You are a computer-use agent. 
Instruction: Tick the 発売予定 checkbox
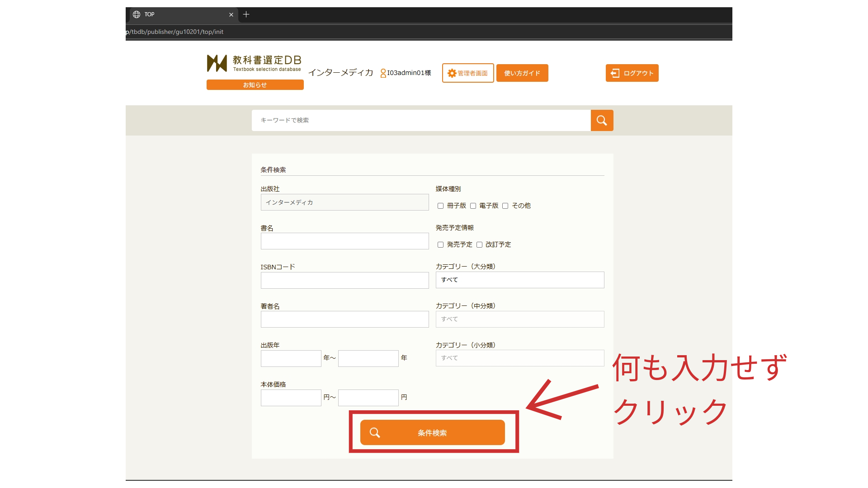(440, 245)
